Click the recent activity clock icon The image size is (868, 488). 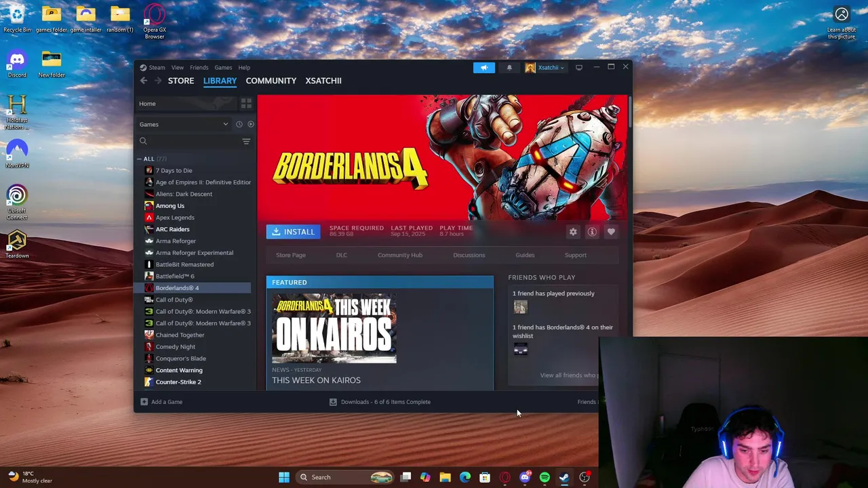[239, 124]
